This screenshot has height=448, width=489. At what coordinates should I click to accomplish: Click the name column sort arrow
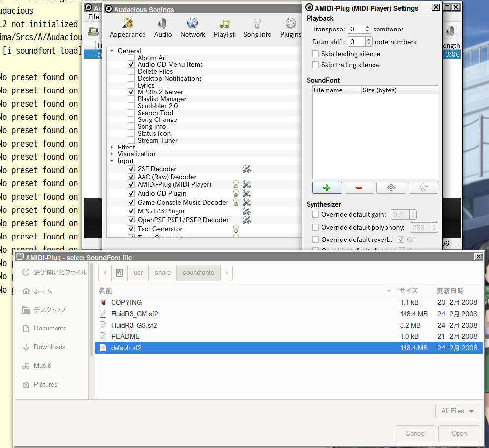(x=389, y=291)
